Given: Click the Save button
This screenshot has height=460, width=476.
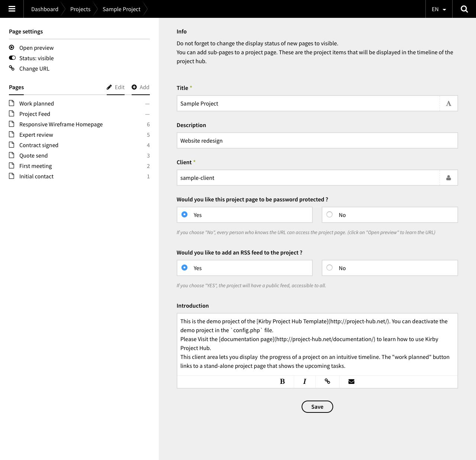Looking at the screenshot, I should coord(317,406).
